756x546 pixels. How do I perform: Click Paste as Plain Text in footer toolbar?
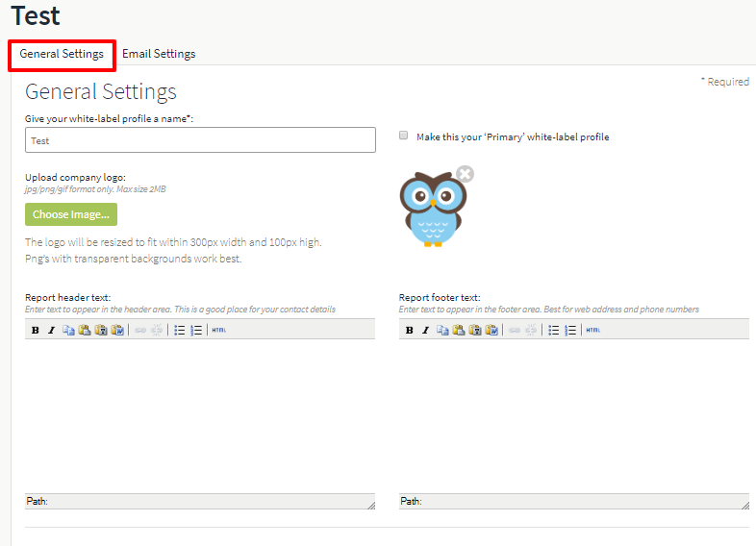(475, 330)
